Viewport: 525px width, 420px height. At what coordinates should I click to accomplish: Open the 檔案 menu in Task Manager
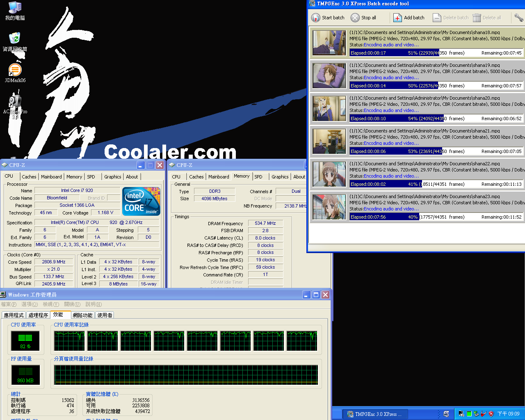tap(9, 304)
